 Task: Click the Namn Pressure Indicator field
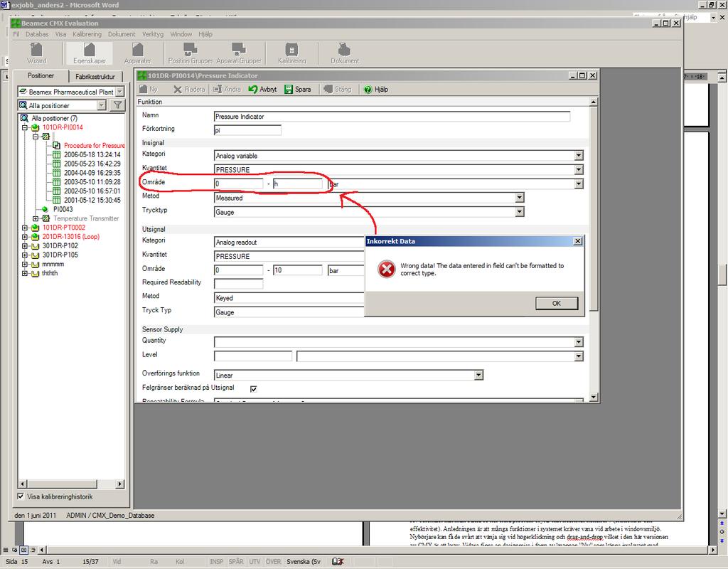[x=392, y=116]
